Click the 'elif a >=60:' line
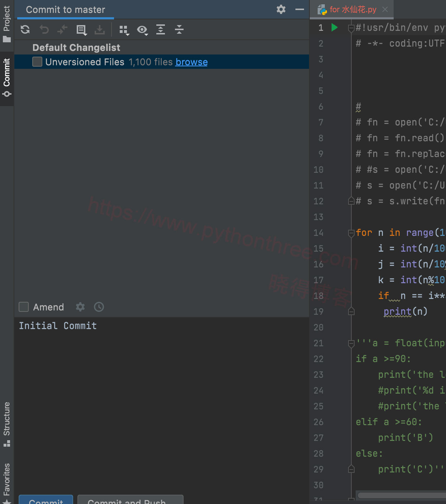Viewport: 446px width, 504px height. click(389, 422)
